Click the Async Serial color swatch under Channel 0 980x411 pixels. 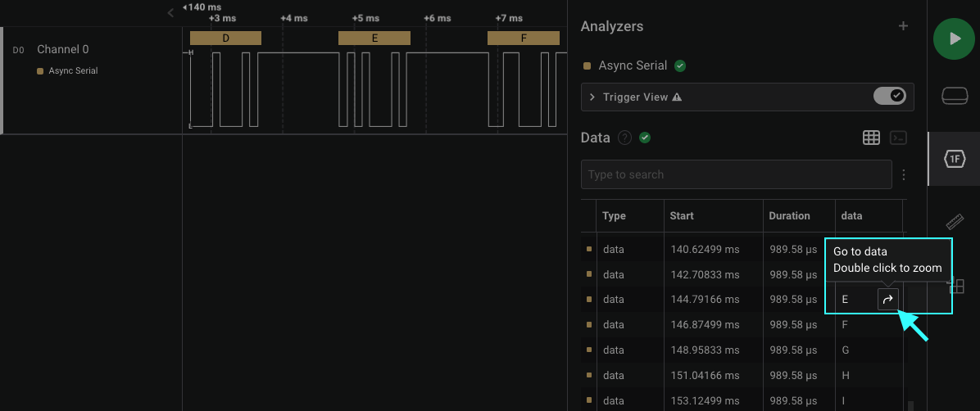(40, 71)
